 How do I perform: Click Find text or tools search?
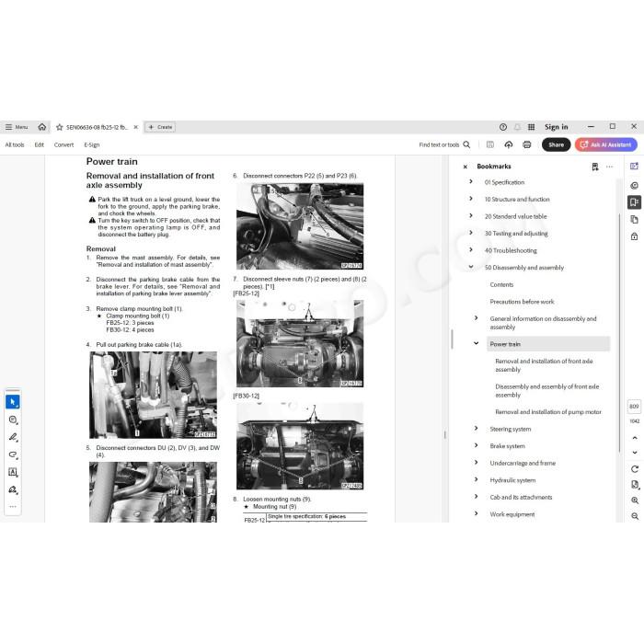444,144
